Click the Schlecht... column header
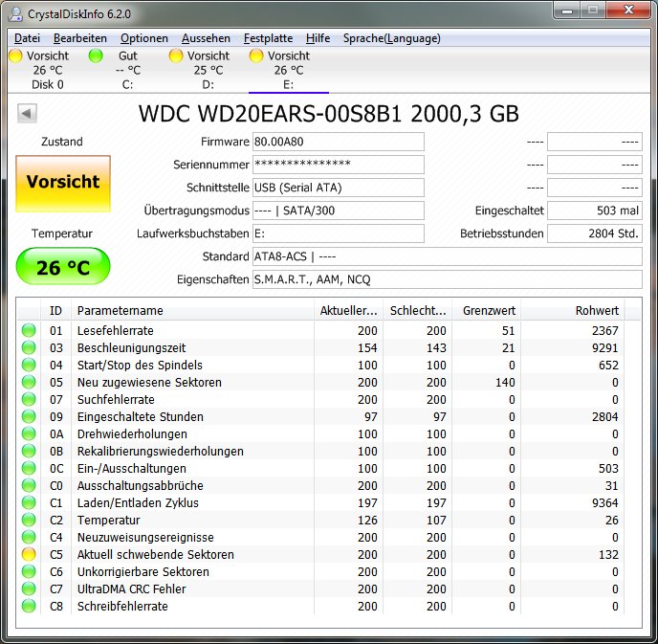This screenshot has width=658, height=644. pos(418,311)
